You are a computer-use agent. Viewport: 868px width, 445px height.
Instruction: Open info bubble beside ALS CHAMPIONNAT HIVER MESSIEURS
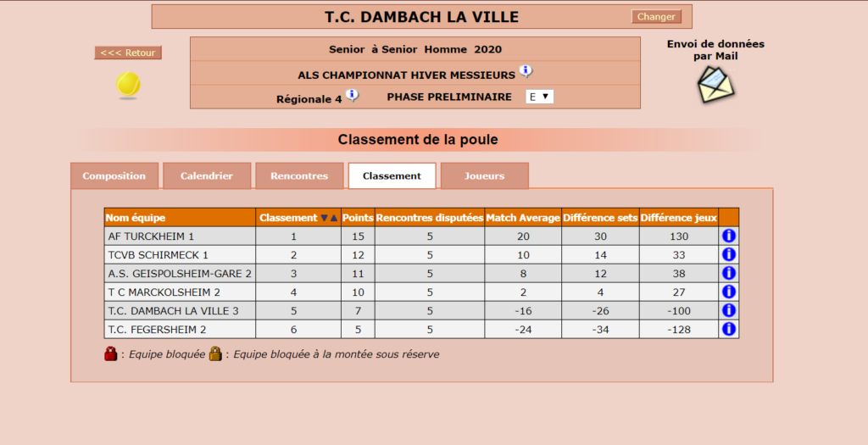pyautogui.click(x=526, y=71)
